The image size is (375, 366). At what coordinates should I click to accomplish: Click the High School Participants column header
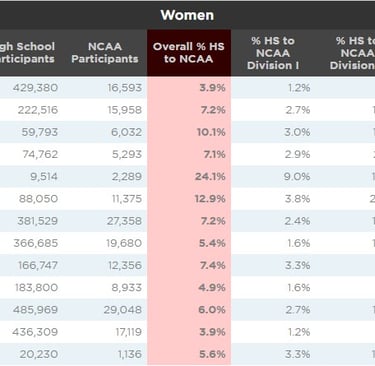click(x=27, y=53)
